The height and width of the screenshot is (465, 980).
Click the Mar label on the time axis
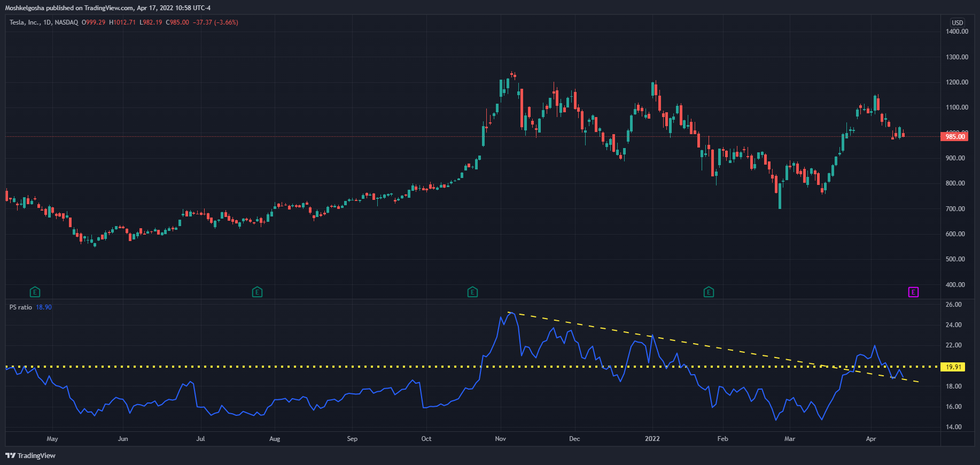pos(790,439)
